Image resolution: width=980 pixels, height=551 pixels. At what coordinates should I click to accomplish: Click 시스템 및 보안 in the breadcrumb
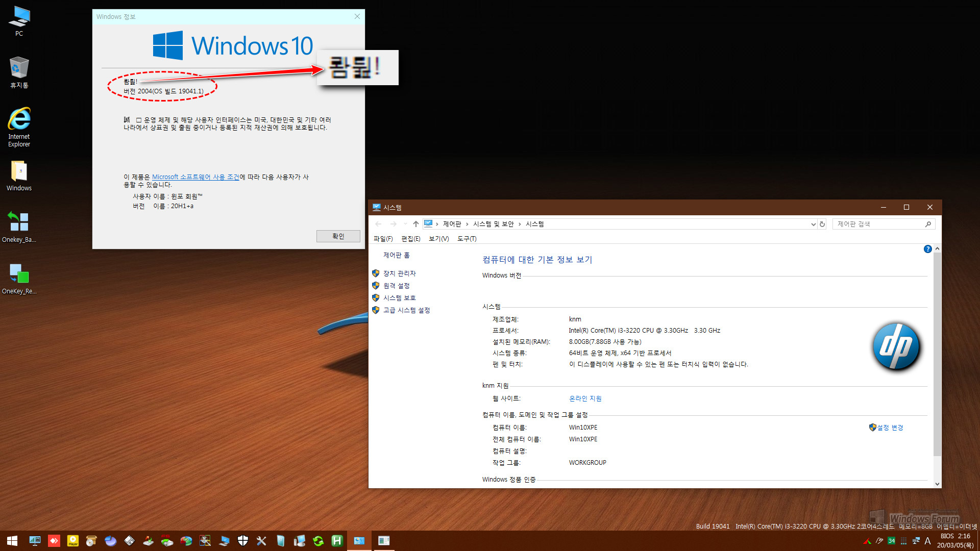click(493, 224)
